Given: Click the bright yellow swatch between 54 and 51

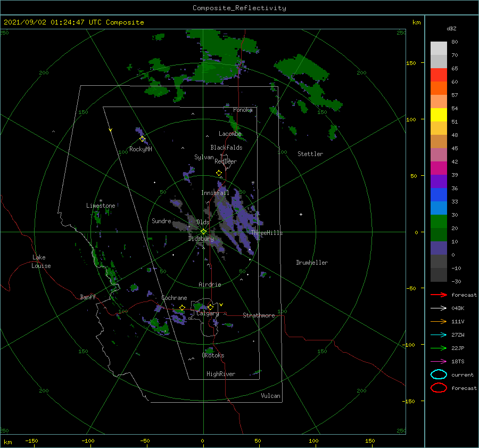Looking at the screenshot, I should point(439,115).
